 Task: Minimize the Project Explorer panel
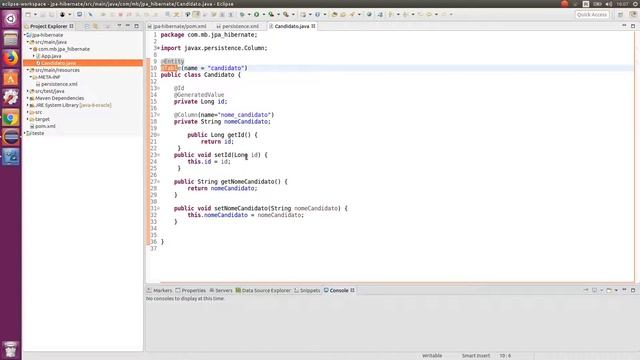tap(128, 26)
